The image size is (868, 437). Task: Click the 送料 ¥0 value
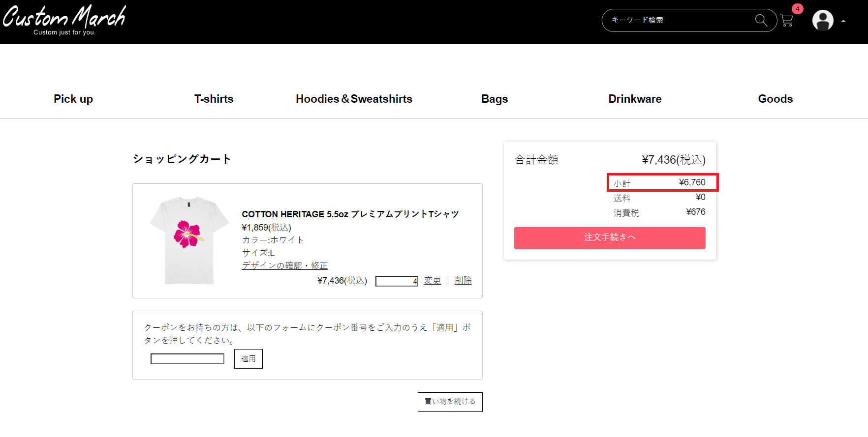[x=701, y=197]
